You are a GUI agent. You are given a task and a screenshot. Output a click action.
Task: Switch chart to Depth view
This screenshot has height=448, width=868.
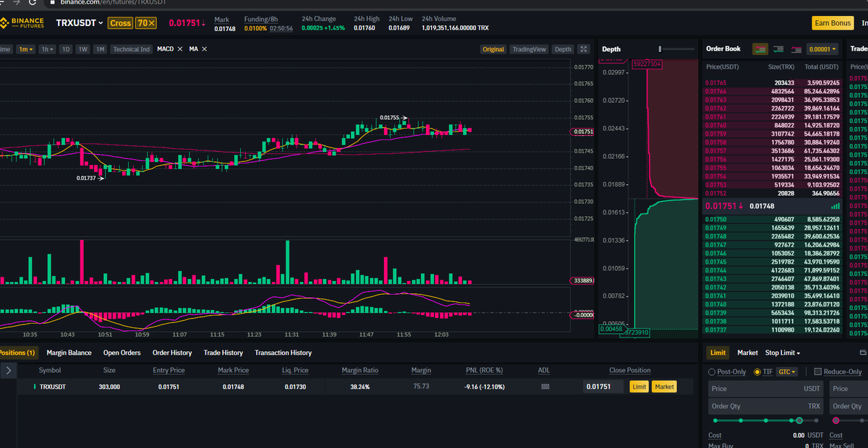coord(563,49)
